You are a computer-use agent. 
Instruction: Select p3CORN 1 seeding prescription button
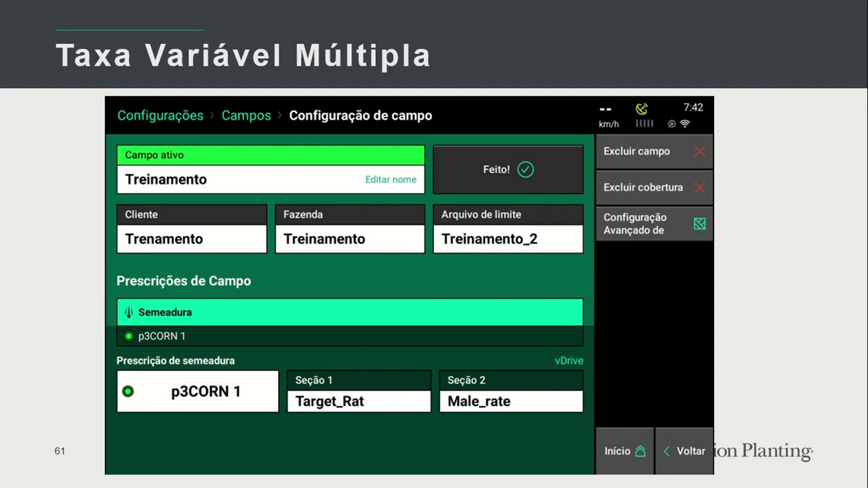(197, 391)
